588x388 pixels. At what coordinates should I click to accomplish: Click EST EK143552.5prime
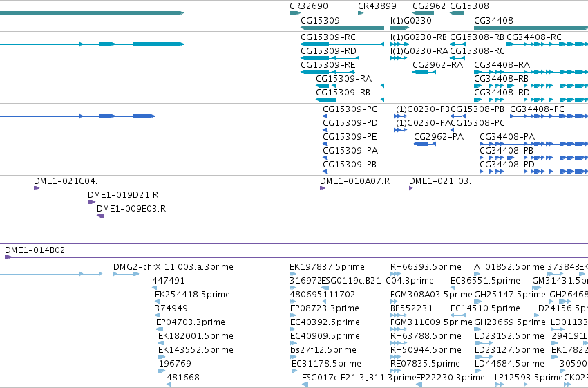point(162,358)
